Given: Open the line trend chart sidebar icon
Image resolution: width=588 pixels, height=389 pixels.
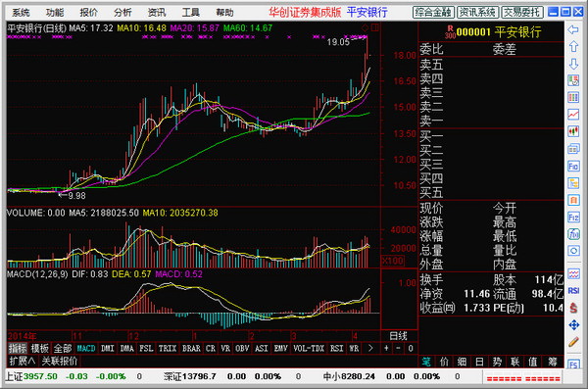Looking at the screenshot, I should [573, 114].
